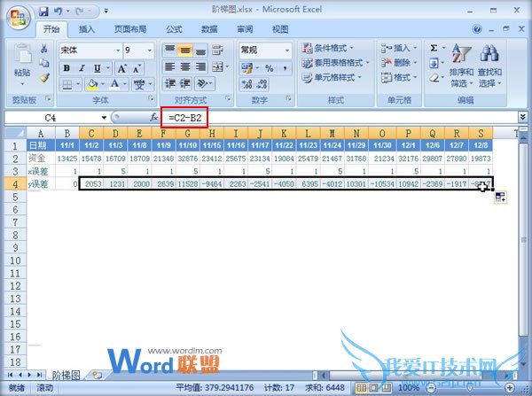Open the font color dropdown arrow
The height and width of the screenshot is (396, 532).
[124, 84]
